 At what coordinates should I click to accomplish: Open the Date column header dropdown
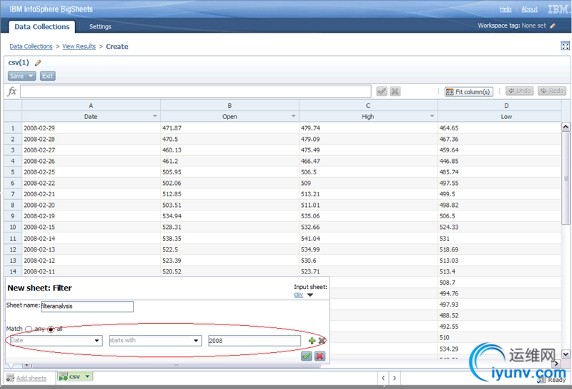click(155, 116)
